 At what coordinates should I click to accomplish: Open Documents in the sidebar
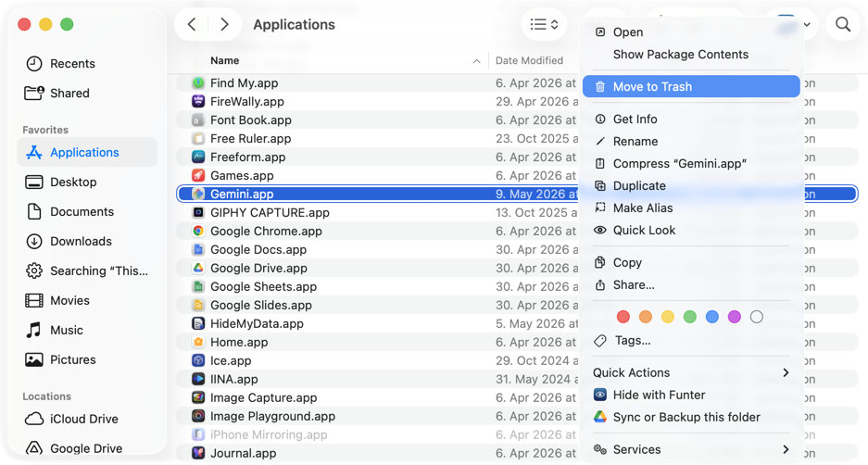87,211
